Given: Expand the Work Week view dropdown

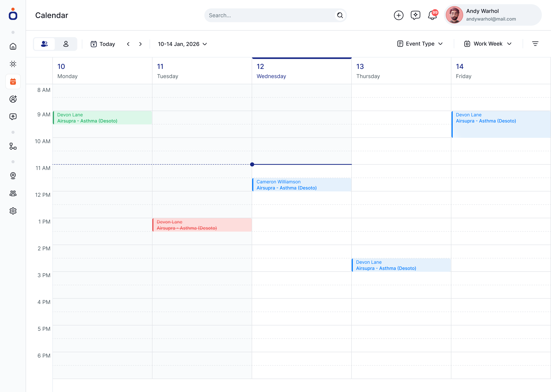Looking at the screenshot, I should point(488,44).
